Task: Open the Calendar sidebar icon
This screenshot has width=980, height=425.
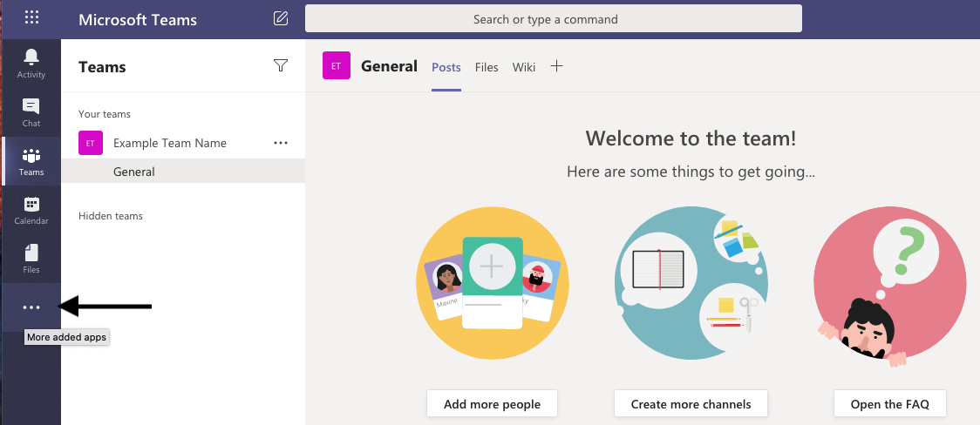Action: (31, 210)
